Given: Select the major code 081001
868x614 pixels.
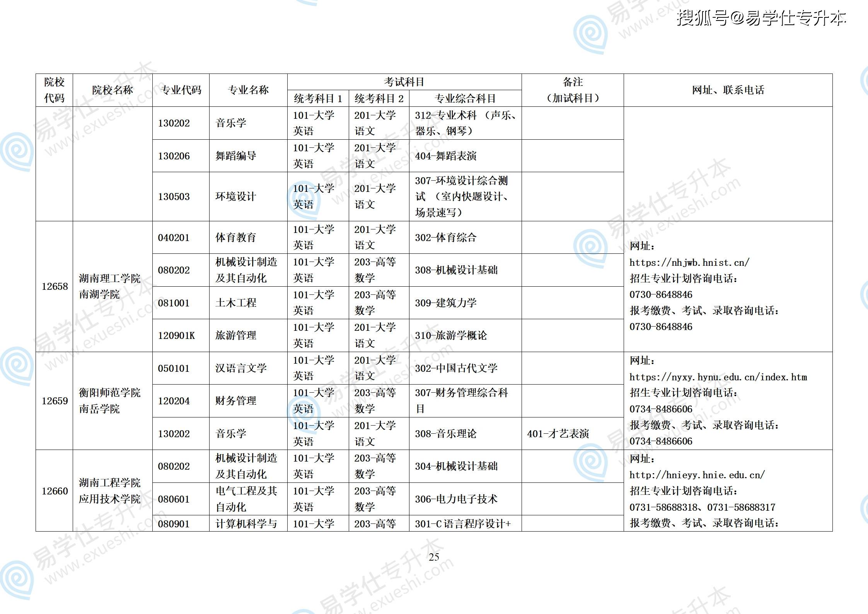Looking at the screenshot, I should pos(174,303).
